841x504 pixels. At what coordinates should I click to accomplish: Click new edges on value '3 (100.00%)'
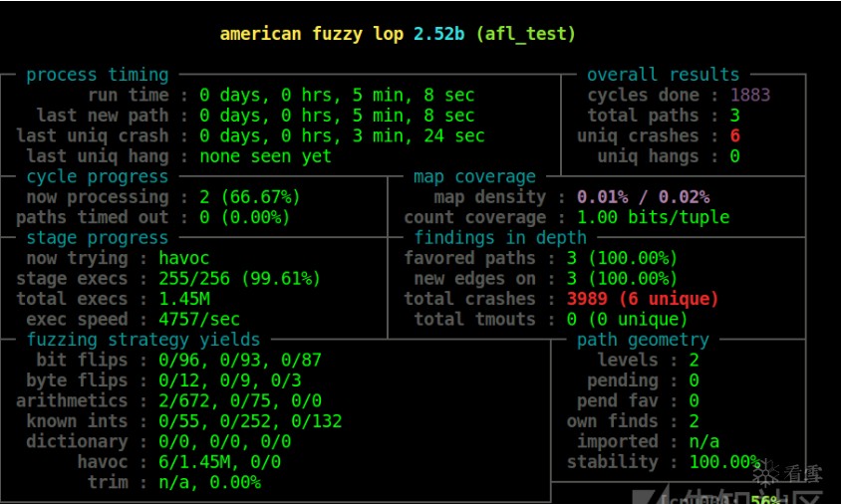[x=622, y=278]
